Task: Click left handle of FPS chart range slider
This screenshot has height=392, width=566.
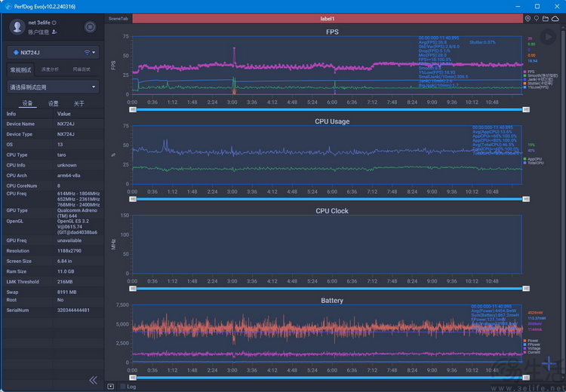Action: coord(133,109)
